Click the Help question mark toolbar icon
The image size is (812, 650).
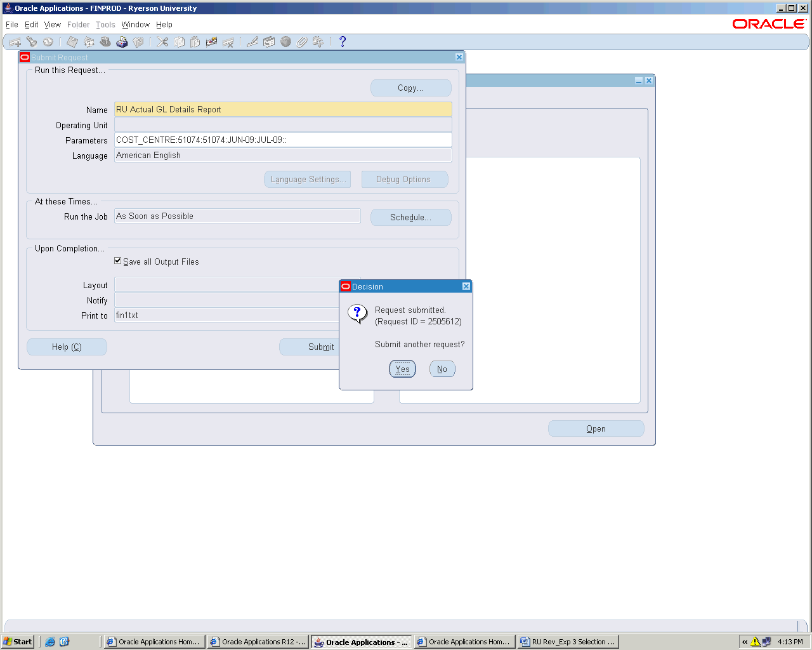pyautogui.click(x=343, y=42)
